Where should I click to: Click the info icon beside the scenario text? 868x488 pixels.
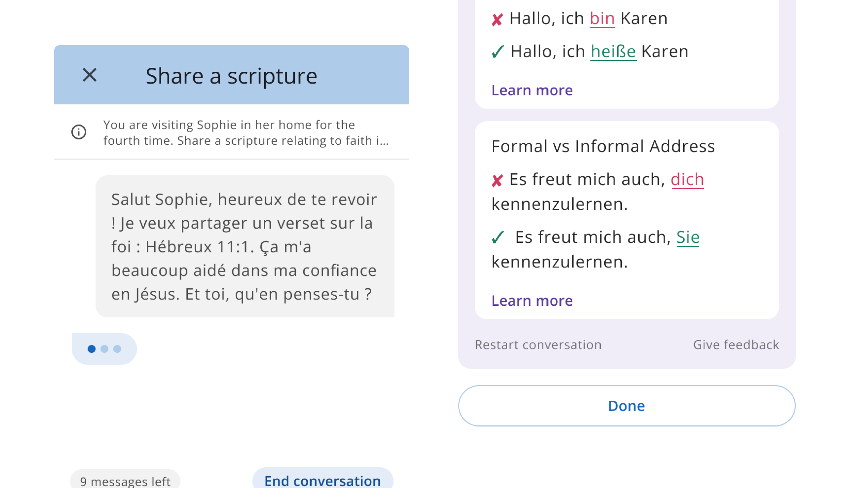[x=79, y=132]
